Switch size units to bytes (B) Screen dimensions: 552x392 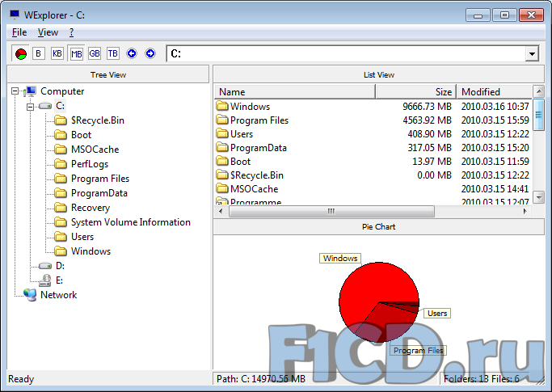pyautogui.click(x=39, y=53)
